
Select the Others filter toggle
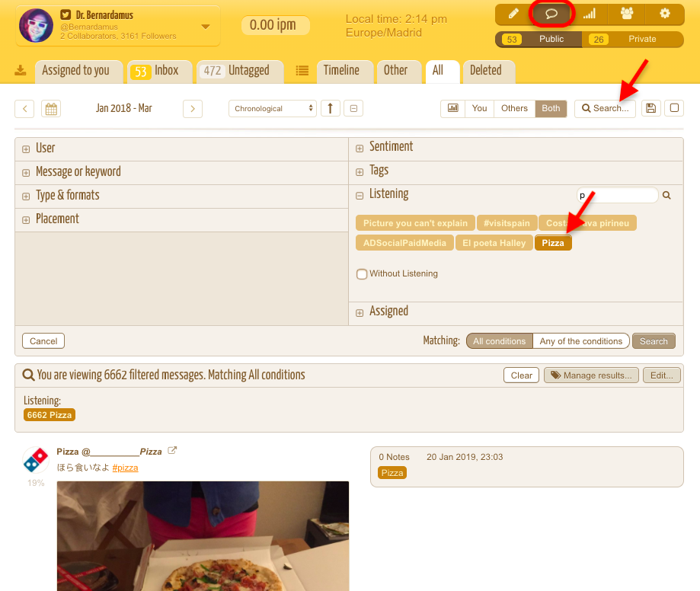pyautogui.click(x=514, y=108)
